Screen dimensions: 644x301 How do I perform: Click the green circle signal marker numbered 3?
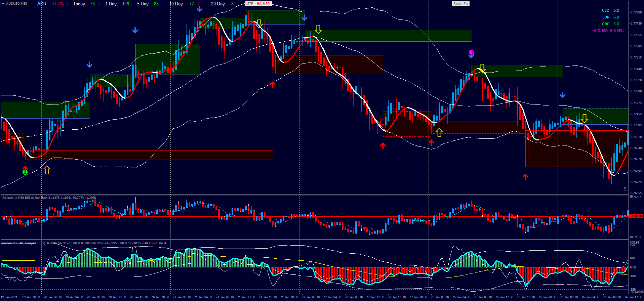(25, 172)
